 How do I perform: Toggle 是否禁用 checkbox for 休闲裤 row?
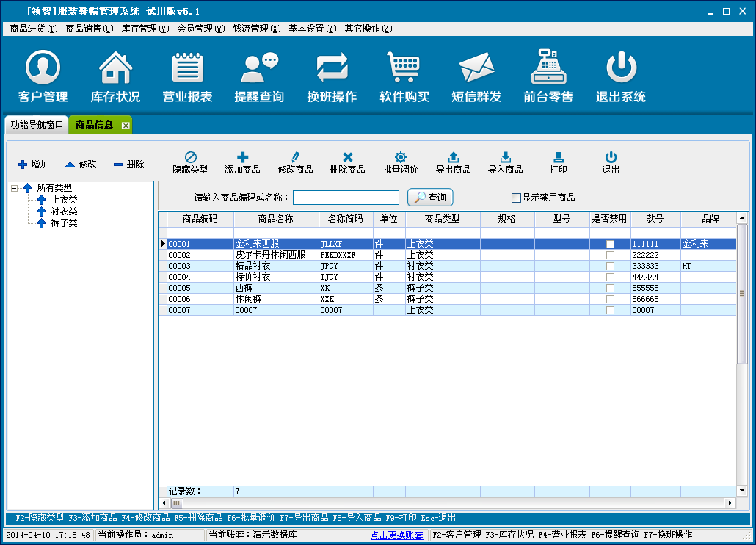pos(610,299)
